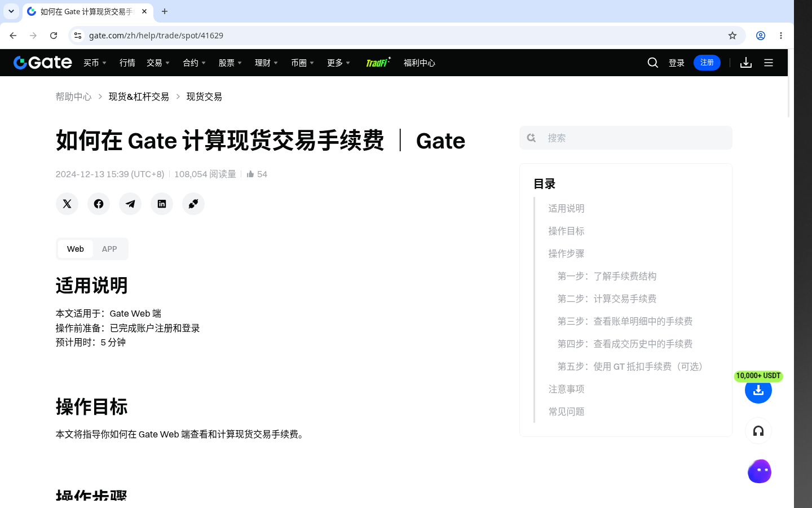Share article on X (Twitter)
This screenshot has height=508, width=812.
(67, 204)
